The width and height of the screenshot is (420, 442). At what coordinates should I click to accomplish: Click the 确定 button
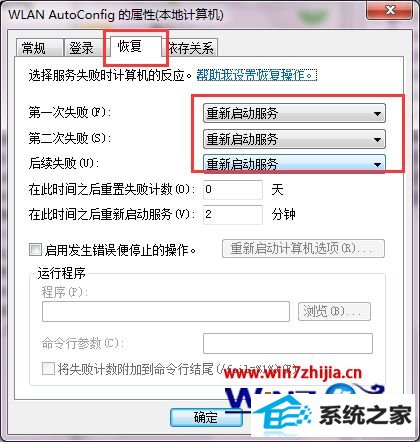pos(206,417)
